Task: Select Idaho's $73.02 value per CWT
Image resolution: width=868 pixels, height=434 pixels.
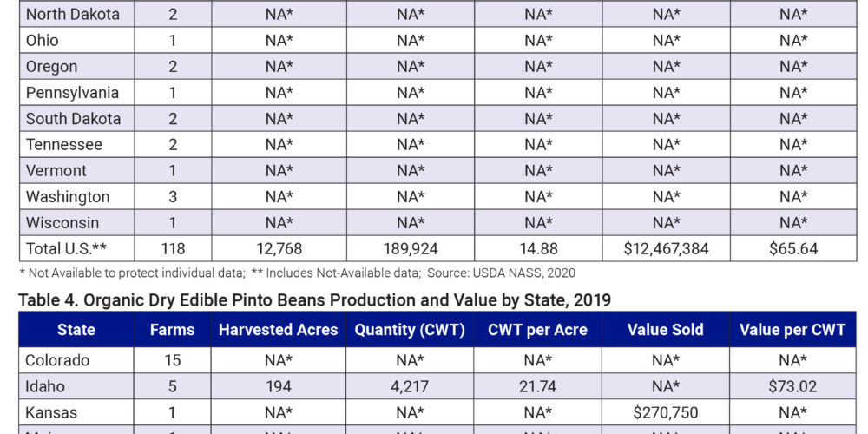Action: pyautogui.click(x=792, y=386)
